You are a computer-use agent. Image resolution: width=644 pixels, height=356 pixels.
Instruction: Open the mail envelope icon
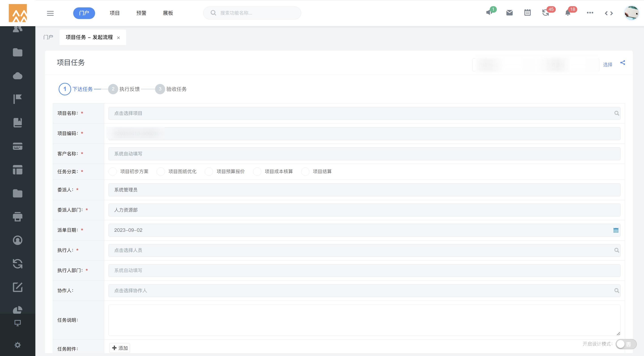point(509,13)
